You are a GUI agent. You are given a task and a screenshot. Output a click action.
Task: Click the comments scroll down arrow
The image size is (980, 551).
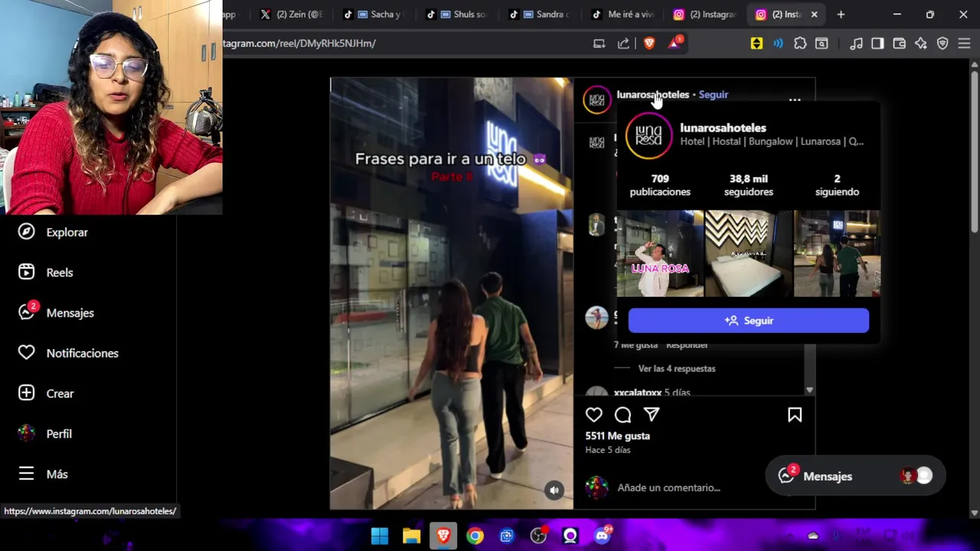[x=809, y=390]
